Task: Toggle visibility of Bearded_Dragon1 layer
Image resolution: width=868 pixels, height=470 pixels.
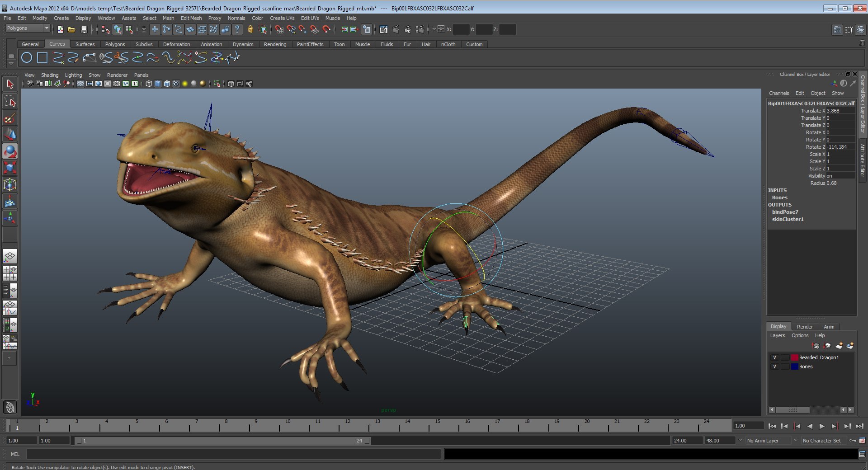Action: [x=774, y=357]
